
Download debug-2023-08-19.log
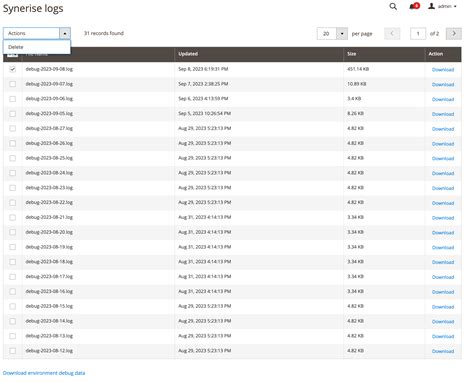443,248
